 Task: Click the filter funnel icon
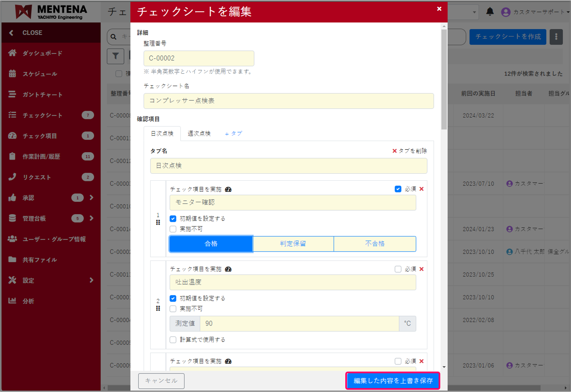[115, 56]
